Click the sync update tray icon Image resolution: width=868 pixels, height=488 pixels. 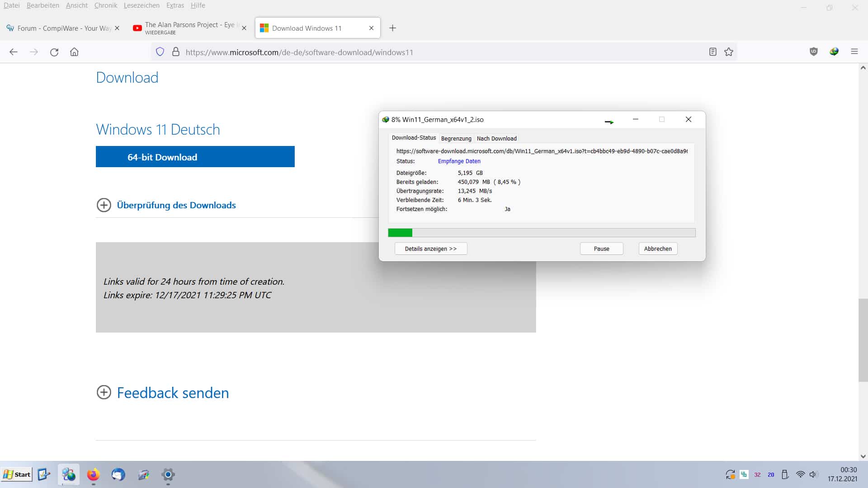click(x=730, y=474)
